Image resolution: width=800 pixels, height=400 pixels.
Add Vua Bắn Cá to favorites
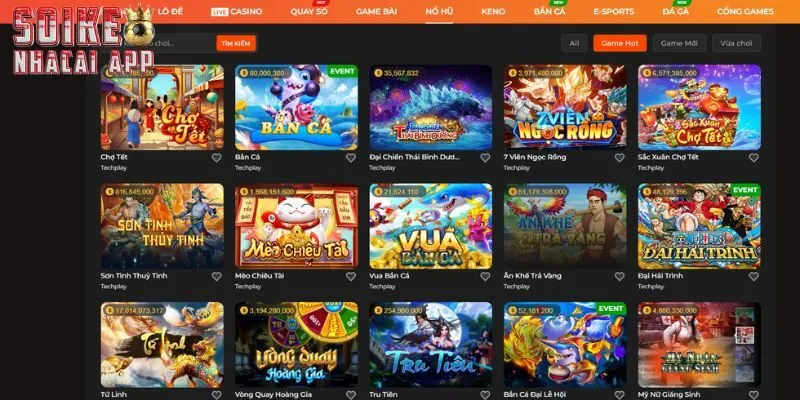485,276
